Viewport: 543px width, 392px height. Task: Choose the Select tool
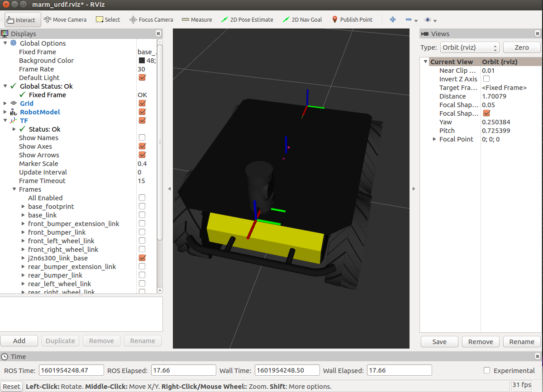[108, 20]
